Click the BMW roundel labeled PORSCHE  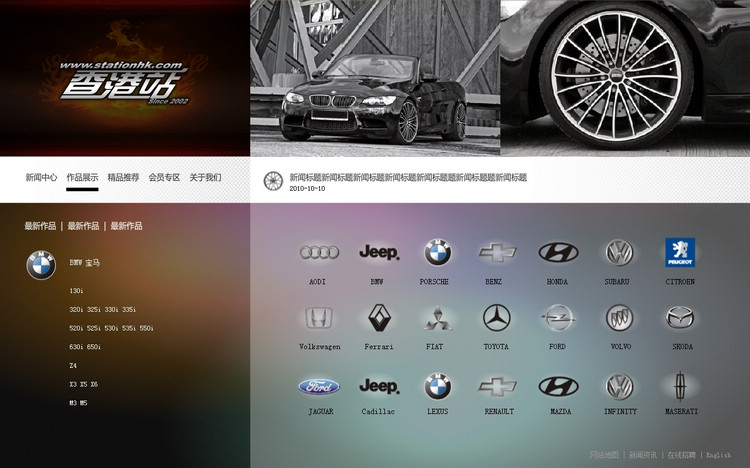[x=437, y=252]
